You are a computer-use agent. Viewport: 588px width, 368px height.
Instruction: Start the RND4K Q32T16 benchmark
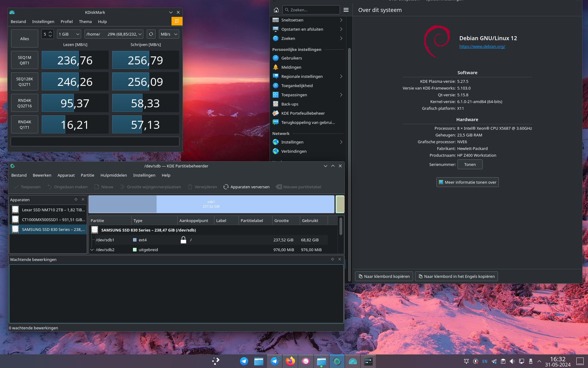pos(24,103)
